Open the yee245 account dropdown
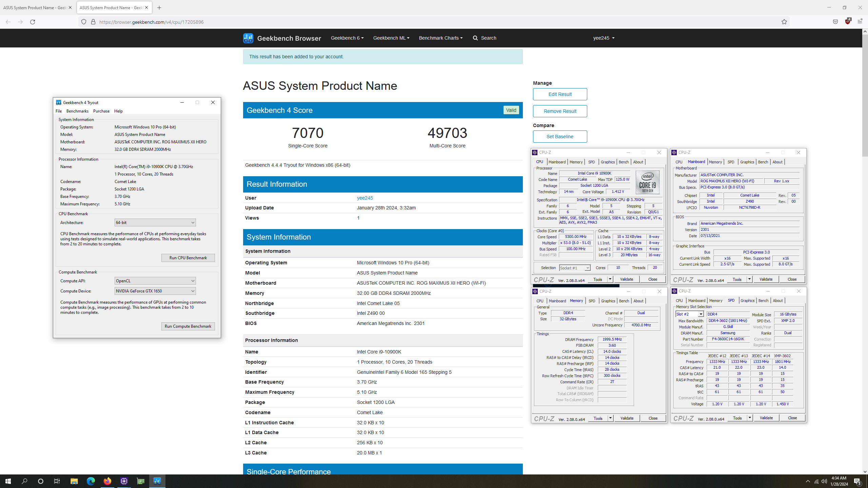868x488 pixels. point(604,38)
